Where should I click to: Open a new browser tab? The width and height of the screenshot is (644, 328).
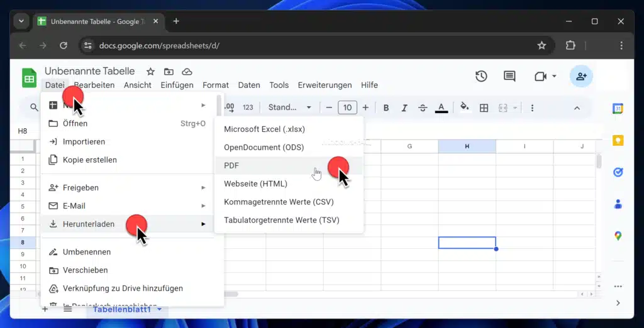tap(176, 21)
